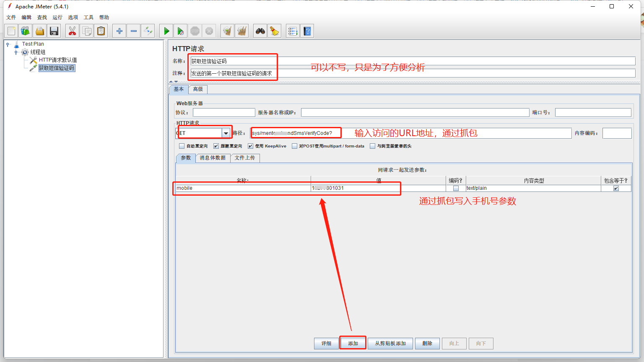Click the text/plain content type cell

coord(533,189)
